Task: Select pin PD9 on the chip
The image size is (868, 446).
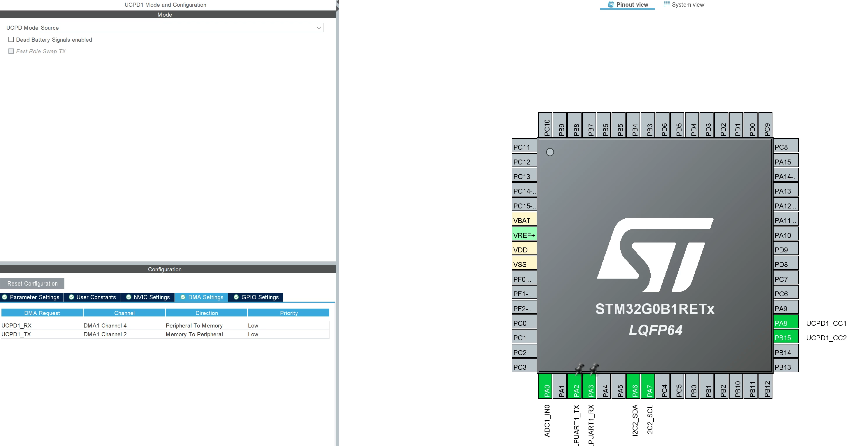Action: (786, 248)
